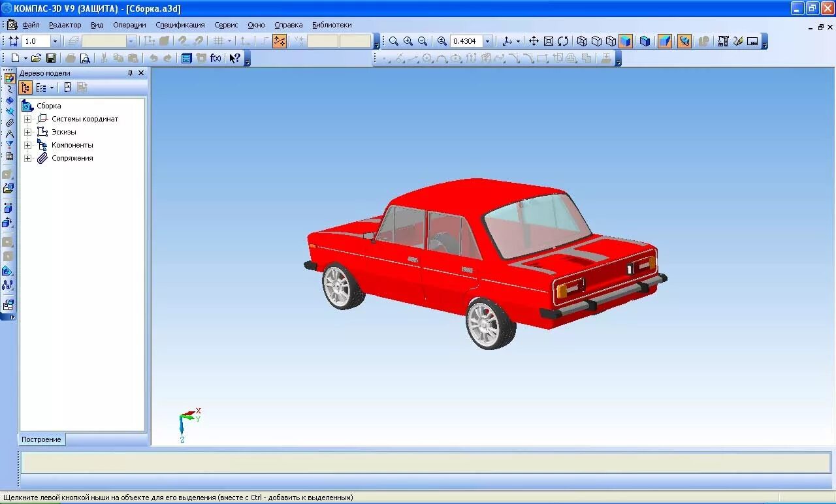Viewport: 836px width, 504px height.
Task: Expand Компоненты tree node
Action: click(x=27, y=145)
